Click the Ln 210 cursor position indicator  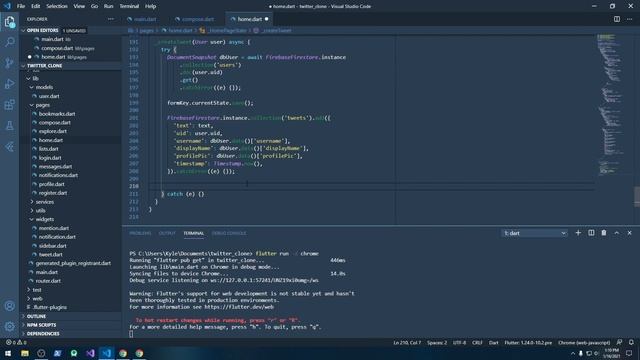pyautogui.click(x=407, y=342)
